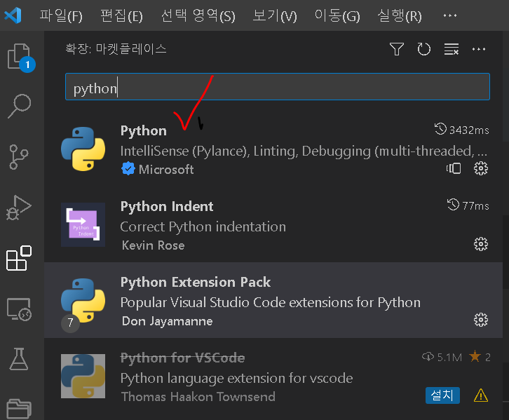The width and height of the screenshot is (509, 420).
Task: Expand the menu bar overflow ellipsis
Action: pos(450,15)
